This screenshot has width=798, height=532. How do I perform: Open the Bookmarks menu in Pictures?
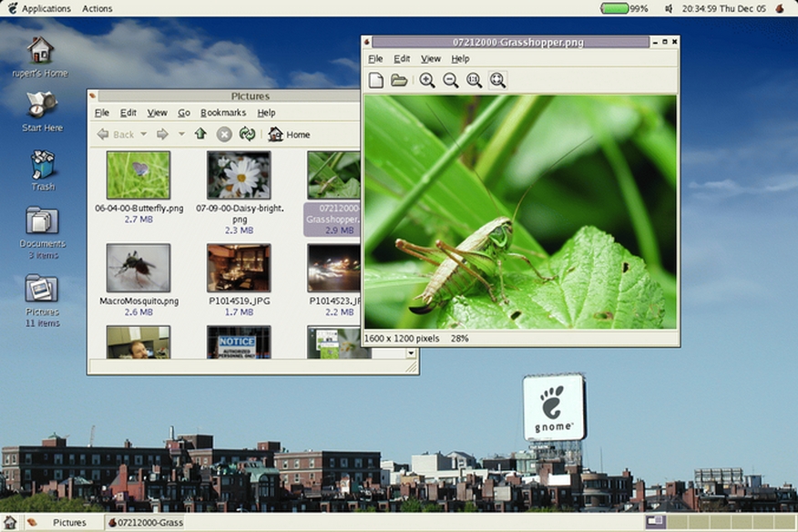(222, 112)
